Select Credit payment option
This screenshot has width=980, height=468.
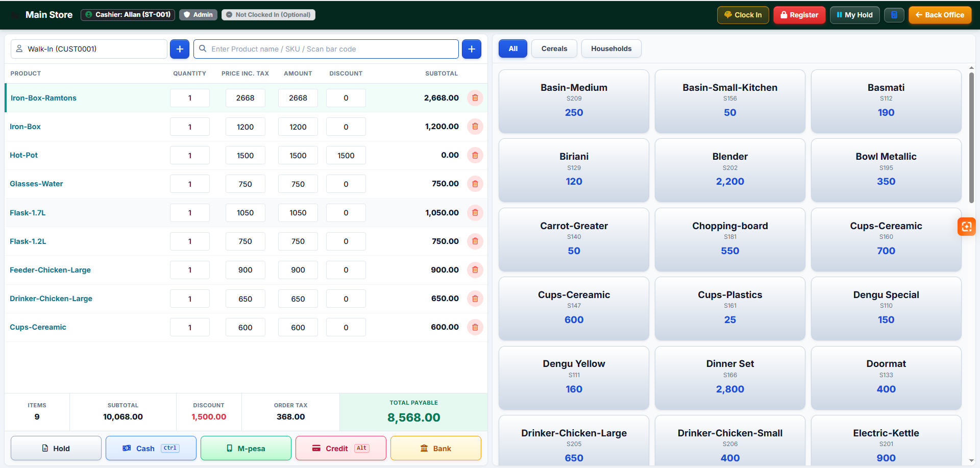tap(341, 448)
